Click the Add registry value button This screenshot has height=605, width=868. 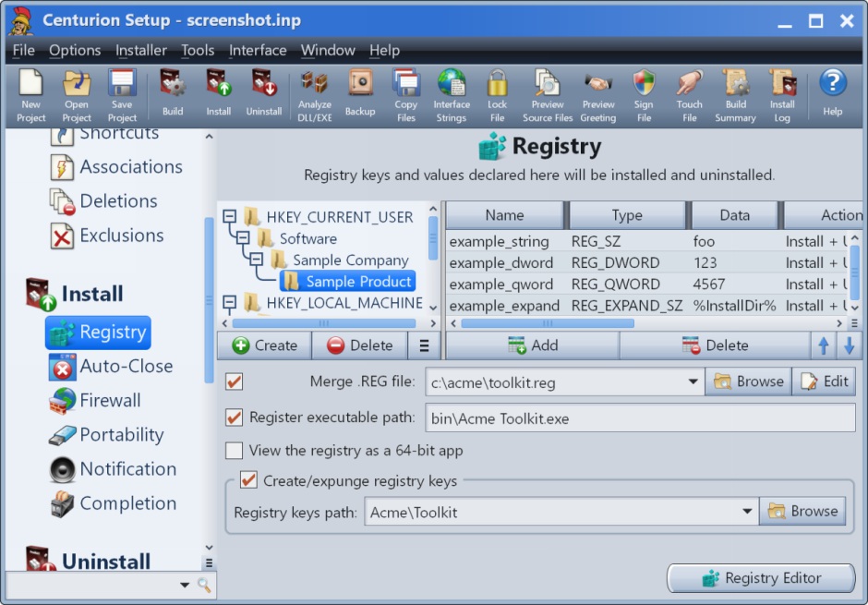tap(532, 345)
